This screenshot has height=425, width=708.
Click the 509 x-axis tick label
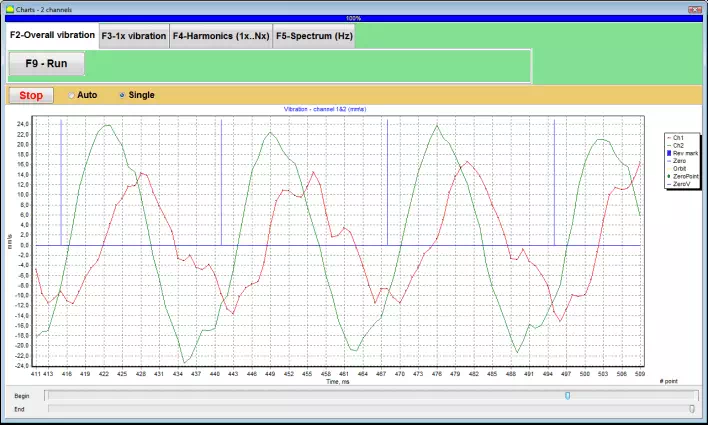(640, 374)
